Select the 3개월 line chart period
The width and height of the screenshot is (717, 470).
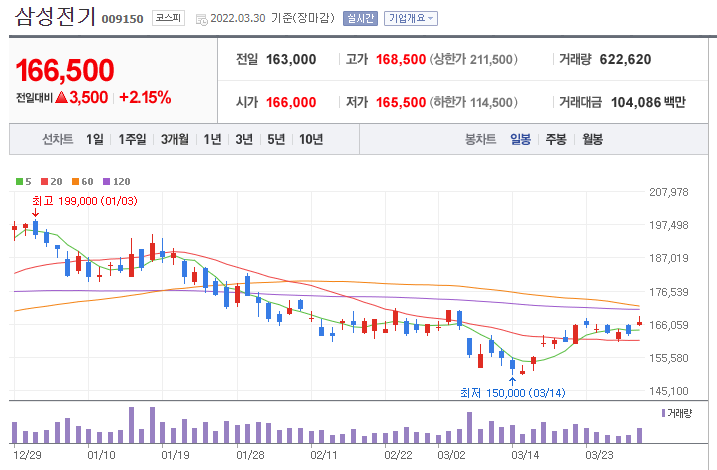[175, 139]
